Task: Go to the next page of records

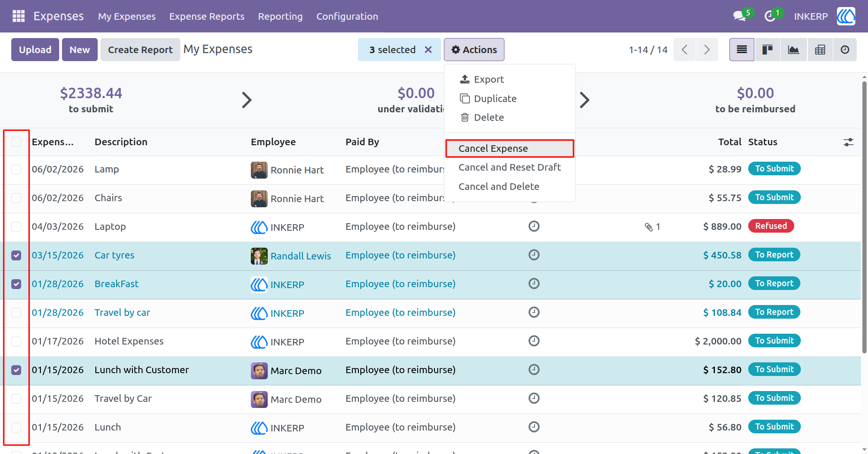Action: (707, 50)
